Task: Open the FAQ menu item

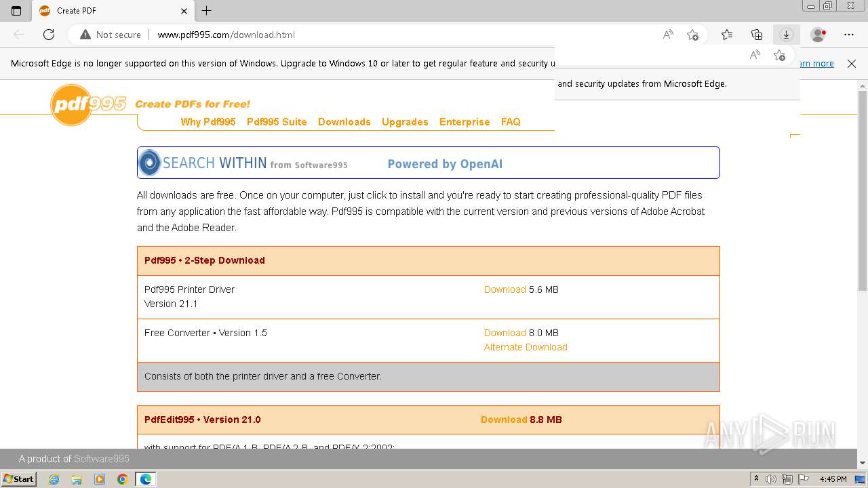Action: (511, 122)
